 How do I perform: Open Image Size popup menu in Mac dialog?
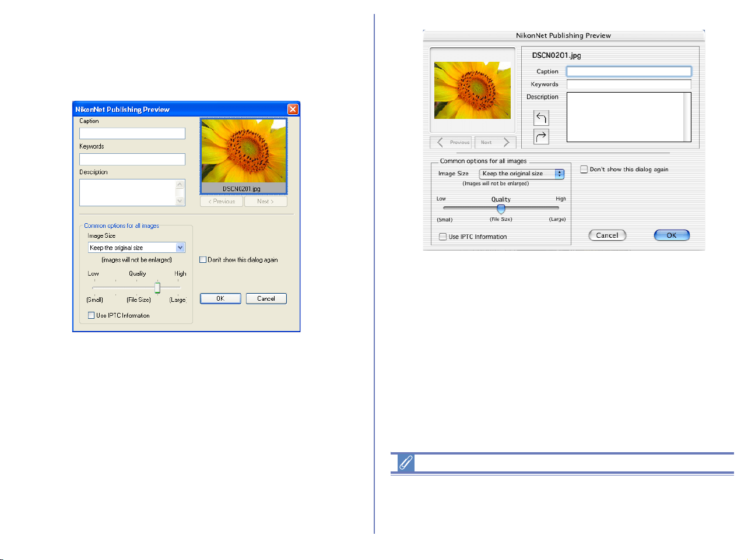coord(522,174)
